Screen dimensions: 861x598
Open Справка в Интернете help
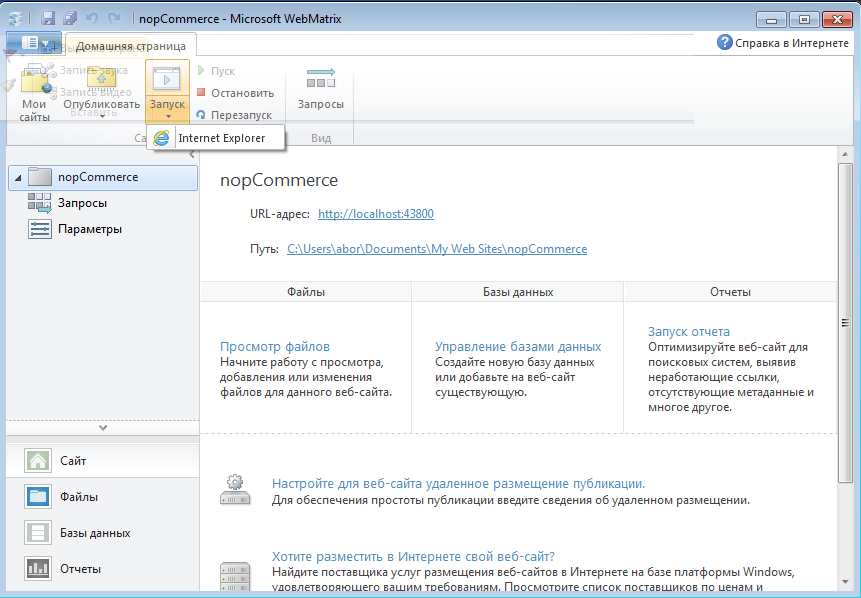coord(783,43)
